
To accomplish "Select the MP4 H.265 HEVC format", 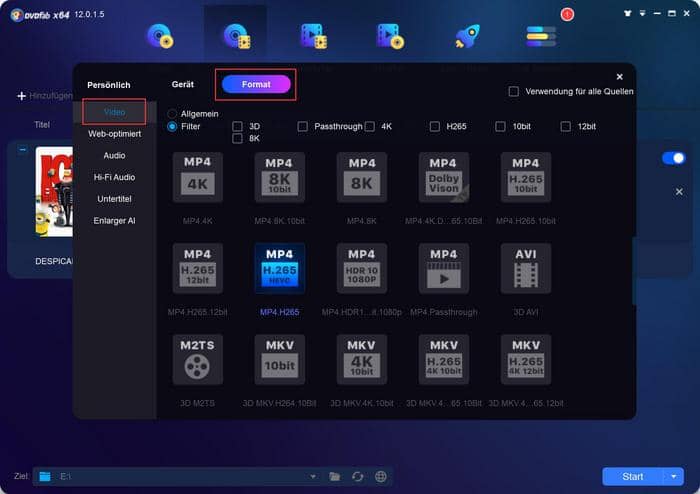I will [279, 267].
